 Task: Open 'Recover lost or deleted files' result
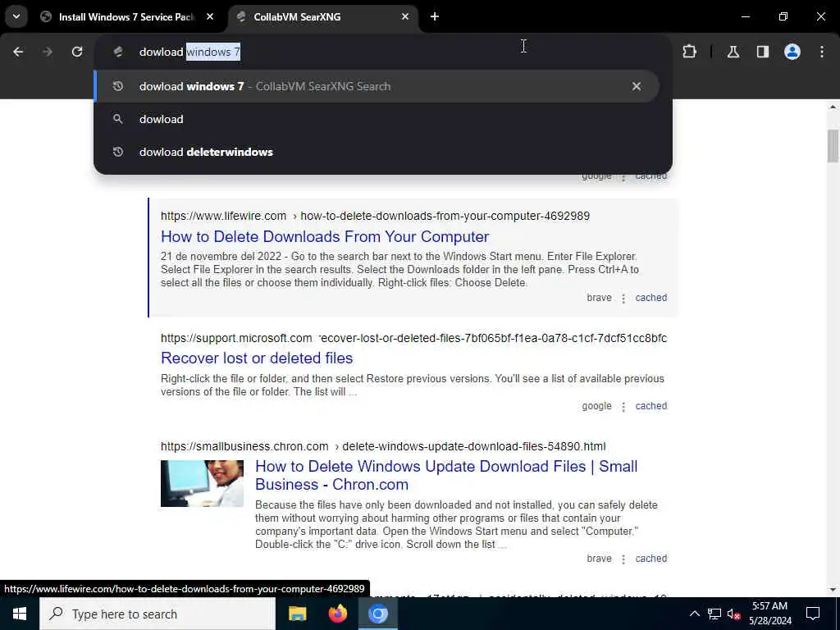(257, 358)
